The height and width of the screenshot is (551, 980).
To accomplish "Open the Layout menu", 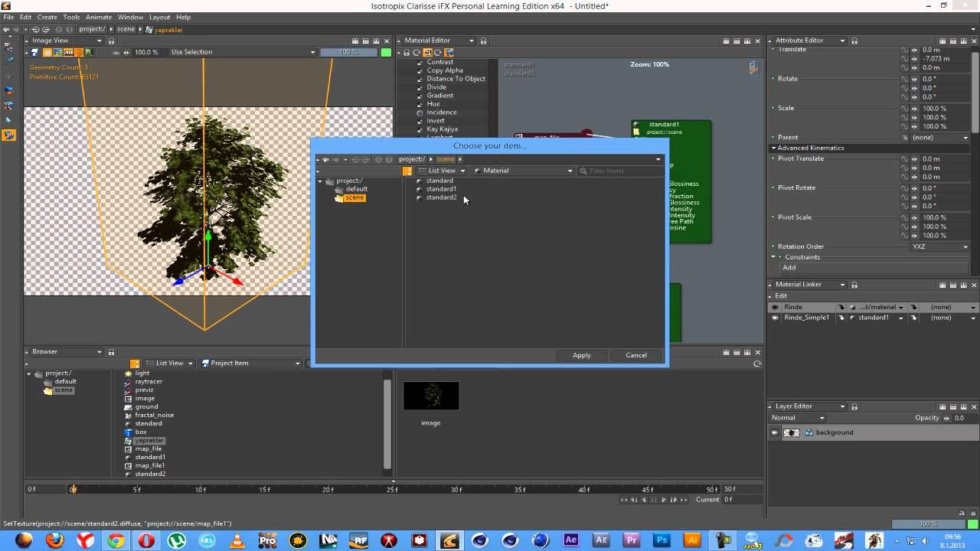I will pyautogui.click(x=159, y=17).
